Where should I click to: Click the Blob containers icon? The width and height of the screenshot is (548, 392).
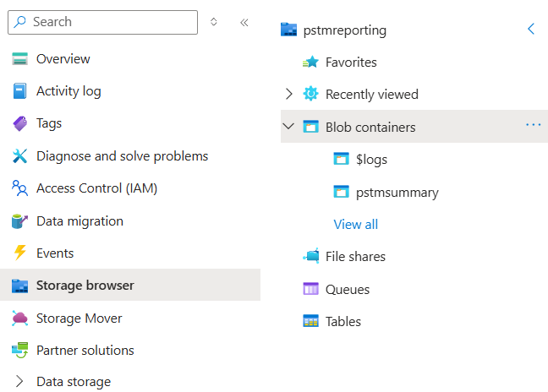(x=310, y=127)
